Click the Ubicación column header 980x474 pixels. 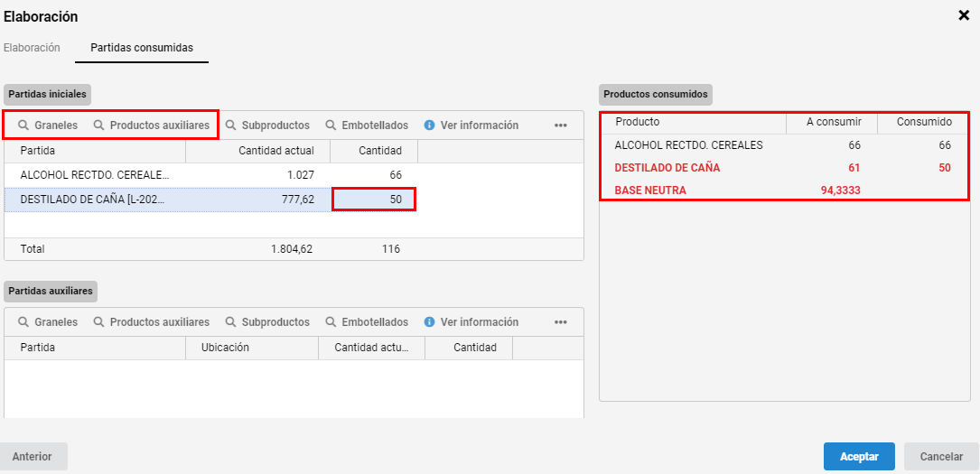pyautogui.click(x=252, y=348)
